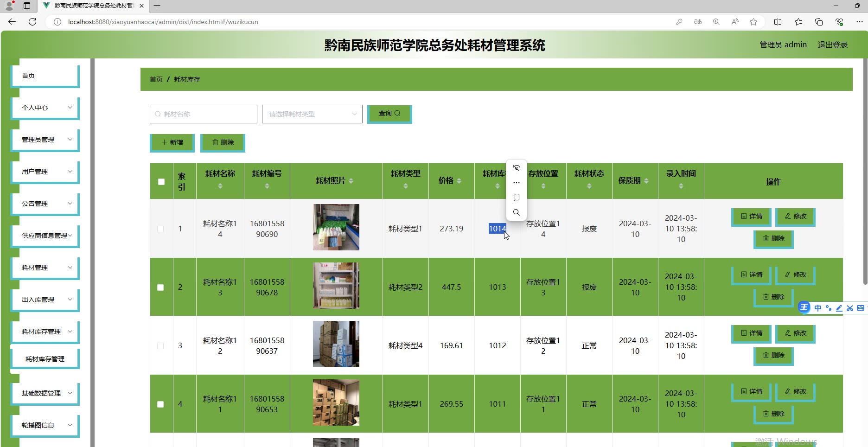
Task: Click the bulk 删除 button above table
Action: point(223,142)
